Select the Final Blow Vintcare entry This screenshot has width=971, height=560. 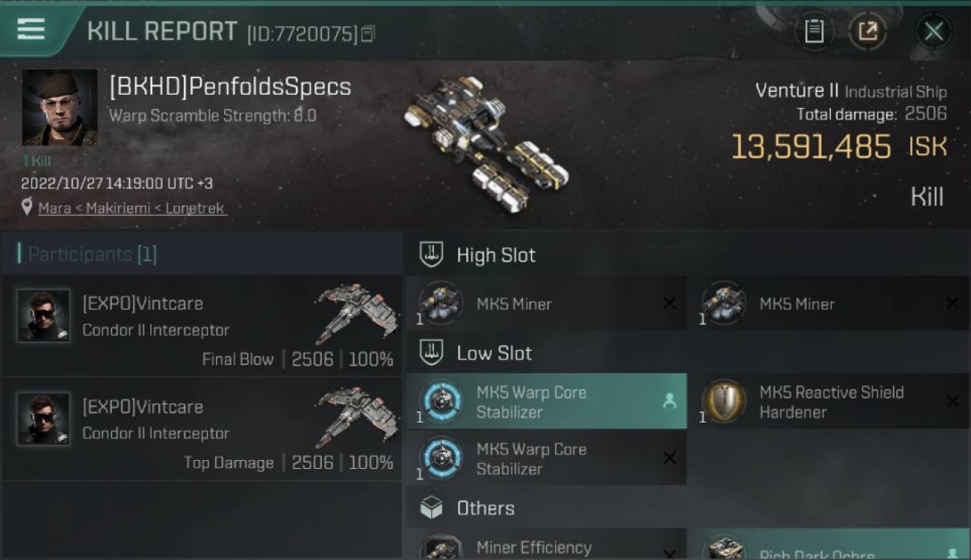coord(202,325)
